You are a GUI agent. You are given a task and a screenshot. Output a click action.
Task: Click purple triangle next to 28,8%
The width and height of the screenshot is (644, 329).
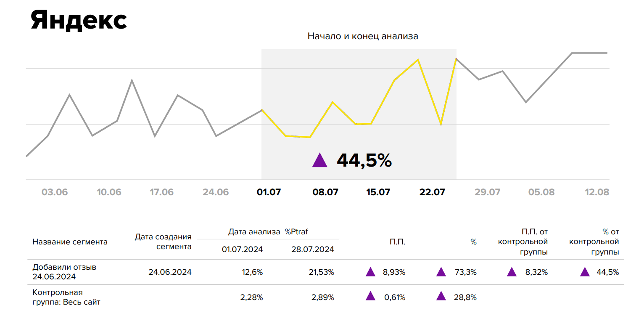[x=441, y=297]
